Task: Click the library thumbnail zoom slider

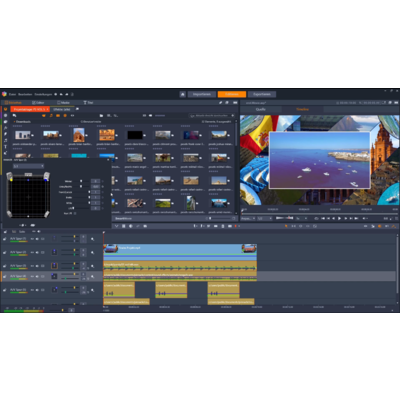Action: point(221,218)
